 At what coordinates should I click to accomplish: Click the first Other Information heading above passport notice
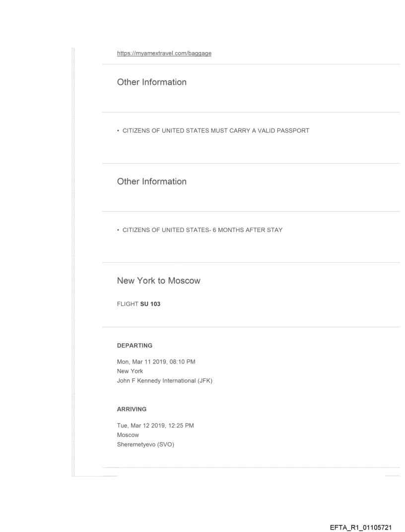[x=152, y=82]
